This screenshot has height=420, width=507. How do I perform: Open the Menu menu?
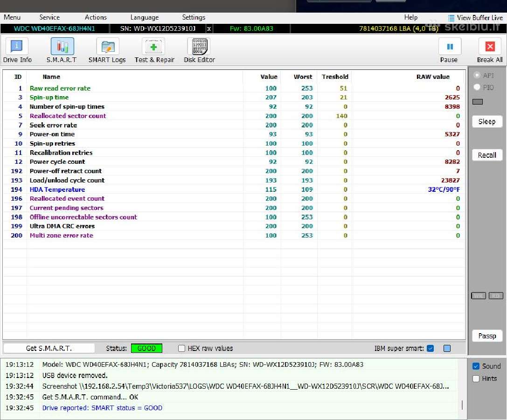pyautogui.click(x=12, y=17)
